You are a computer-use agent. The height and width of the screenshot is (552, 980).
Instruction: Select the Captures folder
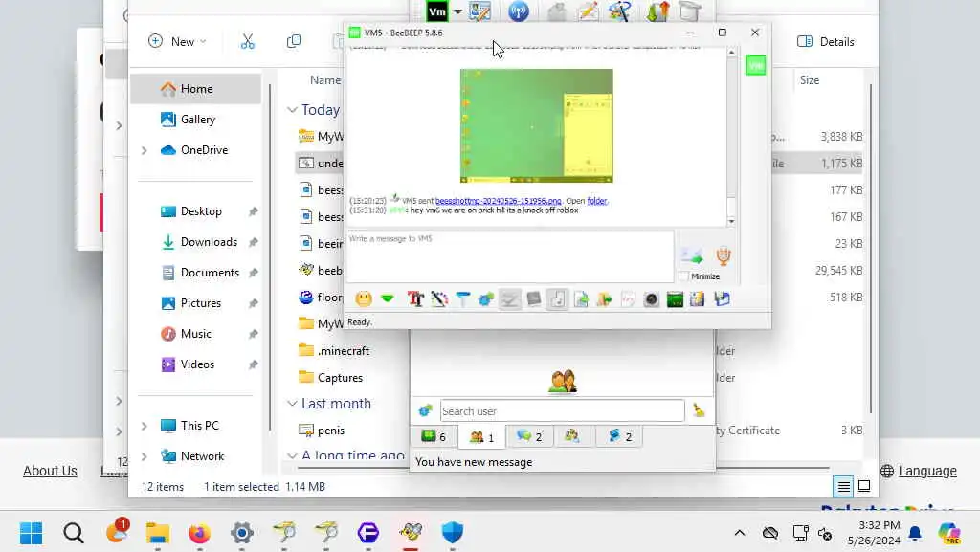point(340,378)
